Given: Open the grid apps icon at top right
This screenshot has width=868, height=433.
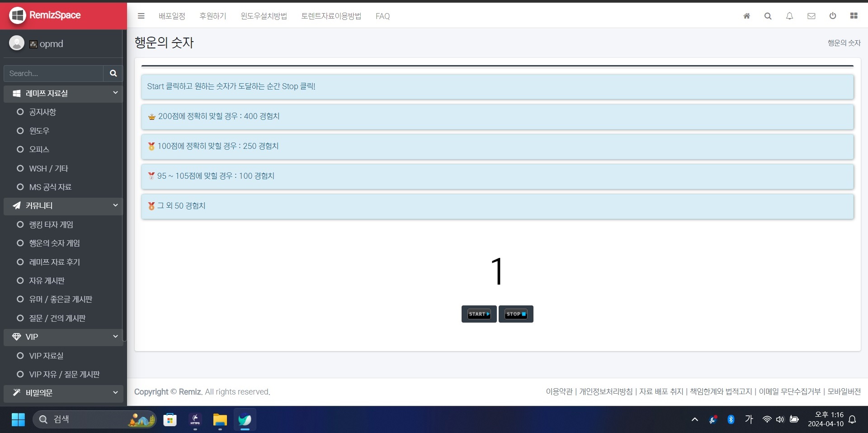Looking at the screenshot, I should 854,16.
